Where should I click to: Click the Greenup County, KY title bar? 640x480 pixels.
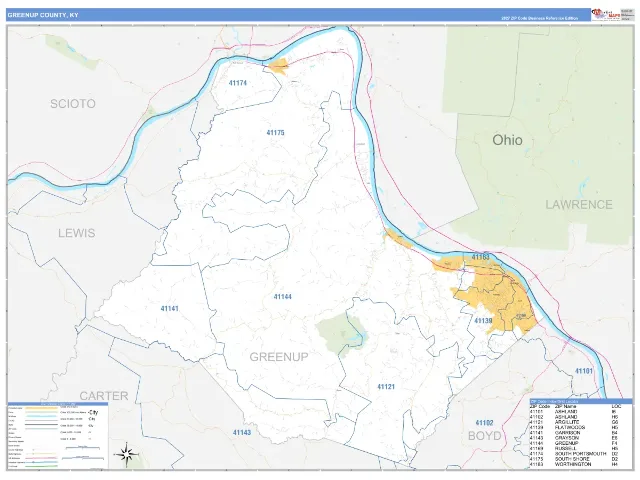click(298, 15)
